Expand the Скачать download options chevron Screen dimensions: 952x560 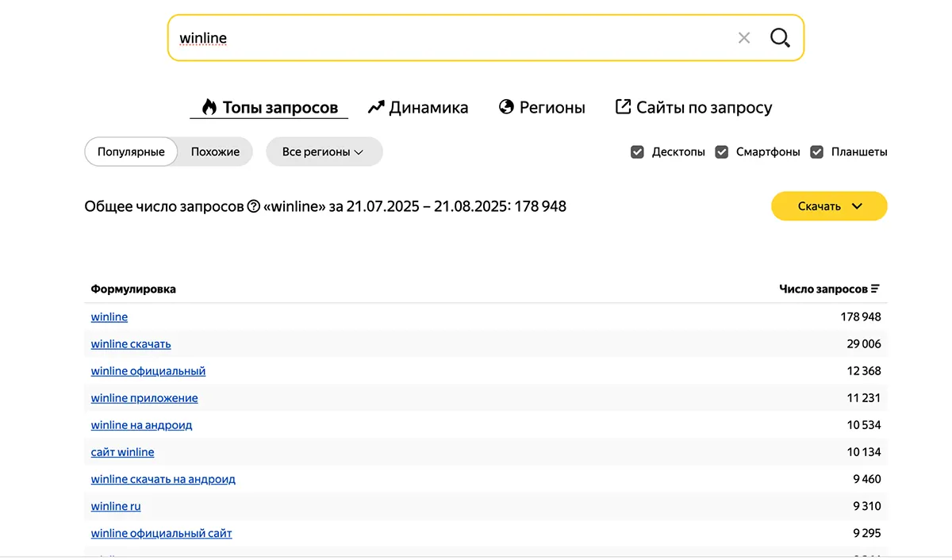coord(856,205)
